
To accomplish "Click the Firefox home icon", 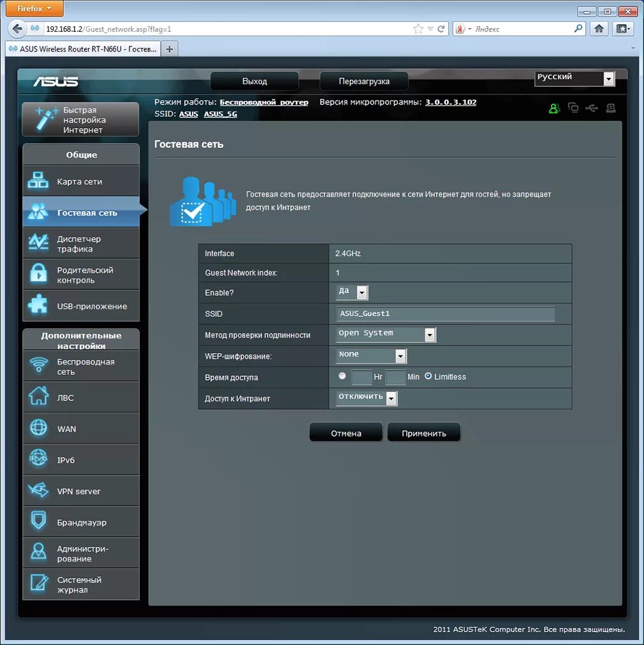I will (599, 29).
